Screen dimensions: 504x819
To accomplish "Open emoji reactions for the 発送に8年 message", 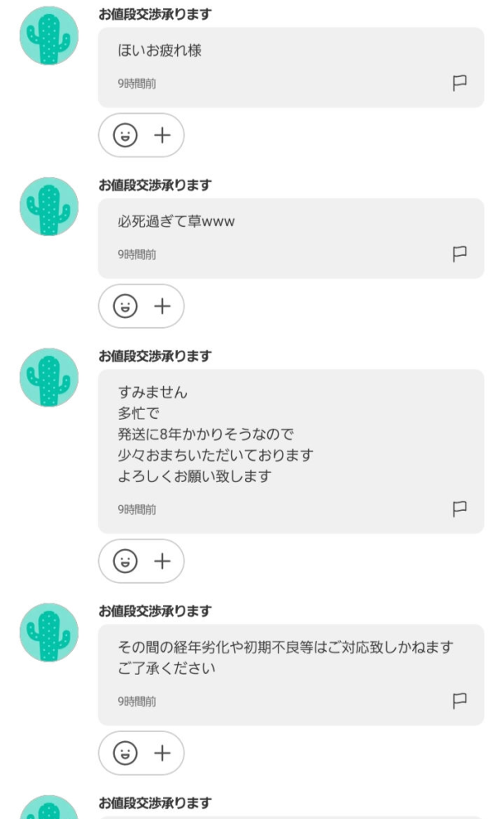I will tap(124, 562).
